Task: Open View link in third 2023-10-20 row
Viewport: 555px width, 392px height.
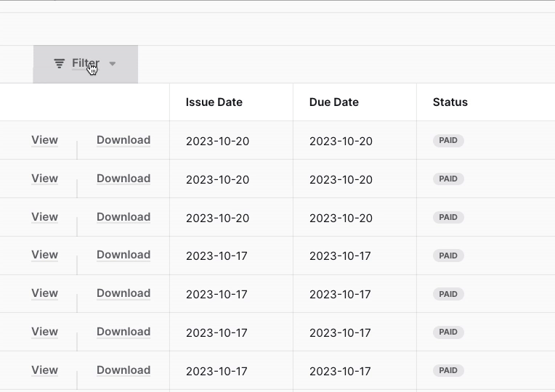Action: point(44,217)
